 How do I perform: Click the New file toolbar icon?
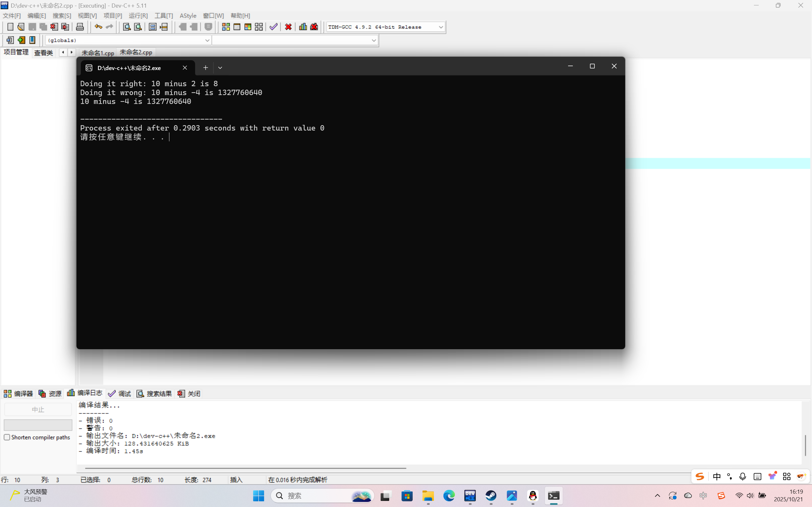10,27
